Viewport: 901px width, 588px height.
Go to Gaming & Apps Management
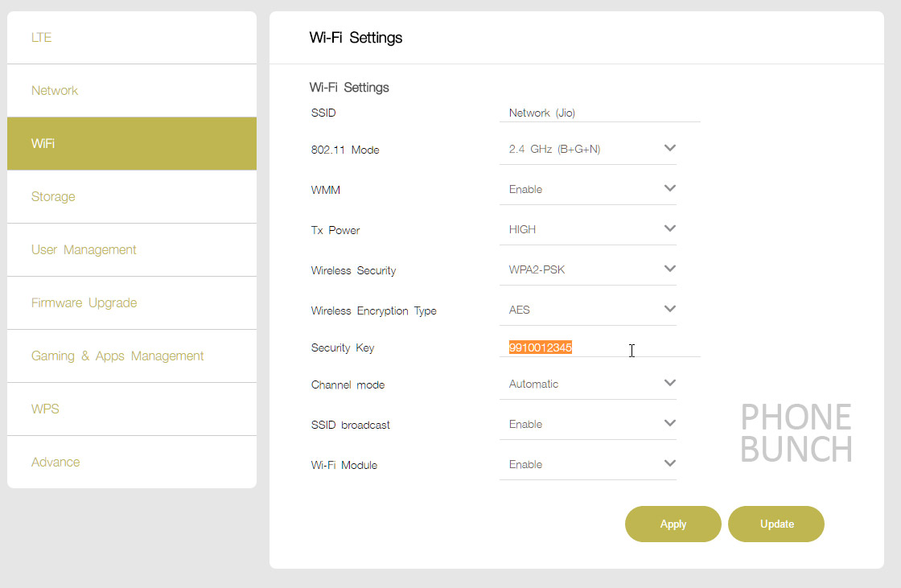[132, 356]
